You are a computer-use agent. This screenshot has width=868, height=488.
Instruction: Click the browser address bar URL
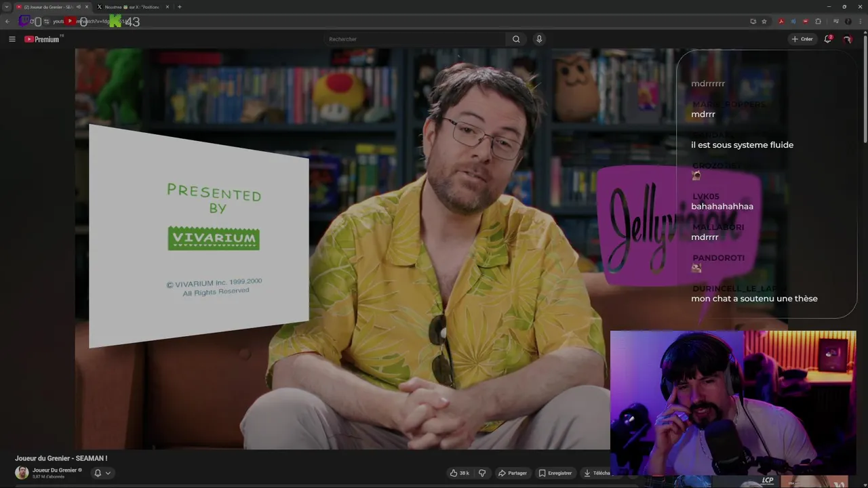(x=92, y=22)
